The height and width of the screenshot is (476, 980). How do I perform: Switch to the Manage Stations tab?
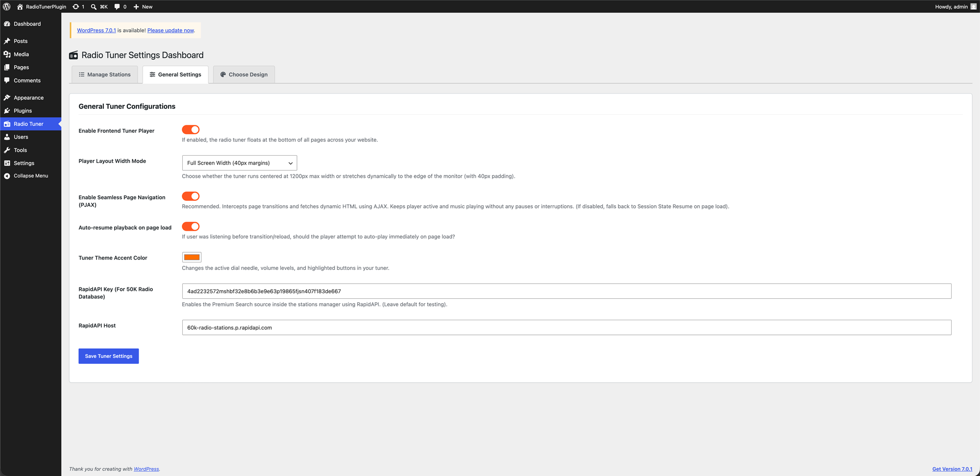(105, 75)
